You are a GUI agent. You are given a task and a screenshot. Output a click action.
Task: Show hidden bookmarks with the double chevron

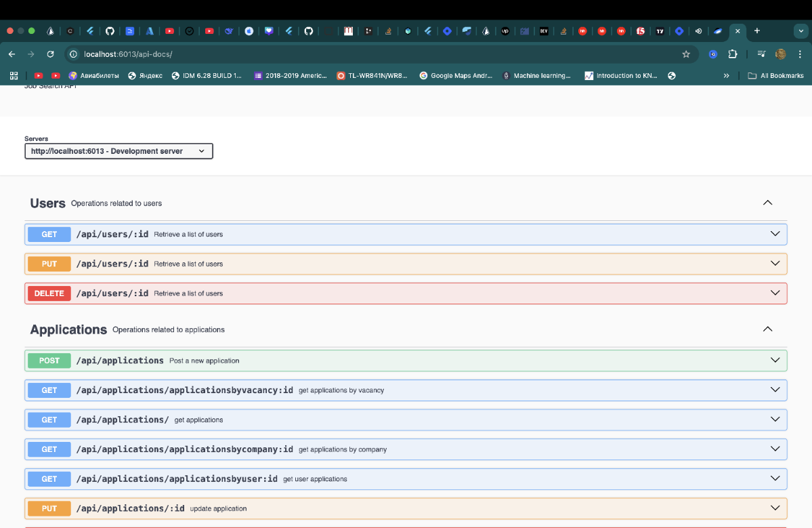[x=726, y=76]
